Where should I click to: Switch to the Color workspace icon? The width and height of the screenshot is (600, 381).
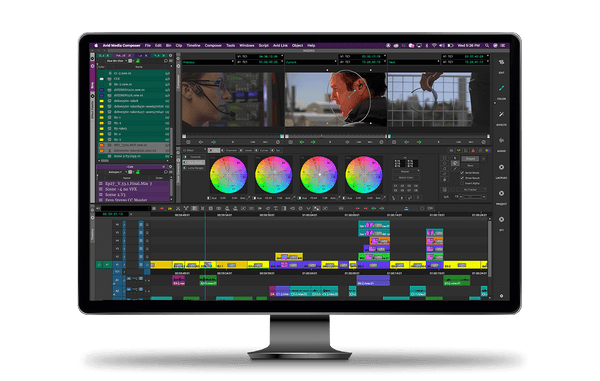click(501, 88)
